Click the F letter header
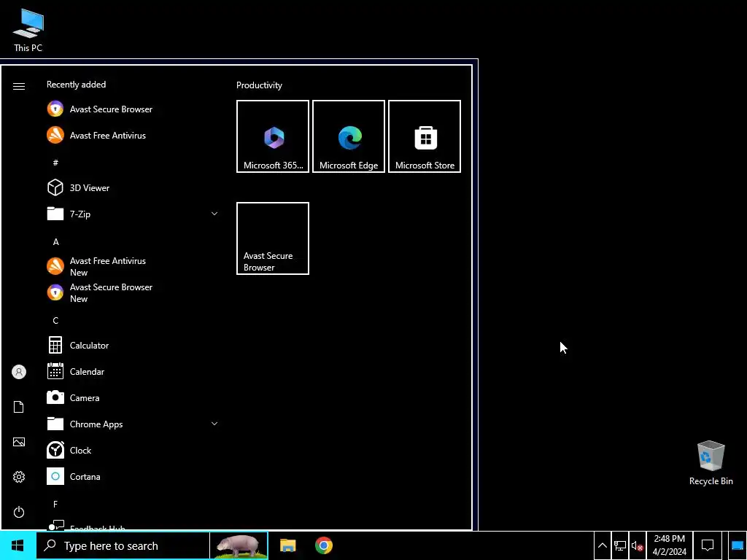This screenshot has width=747, height=560. pyautogui.click(x=55, y=504)
